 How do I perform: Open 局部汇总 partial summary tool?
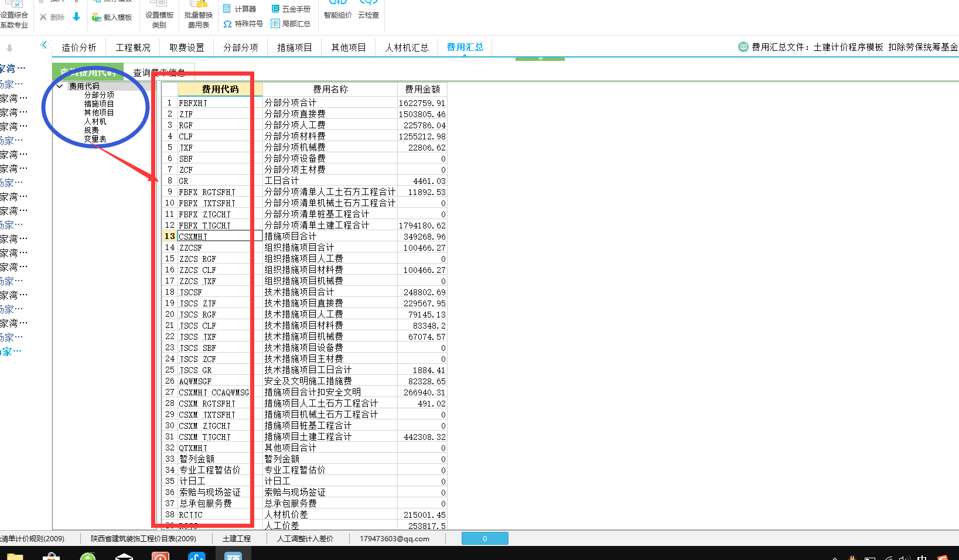tap(291, 23)
